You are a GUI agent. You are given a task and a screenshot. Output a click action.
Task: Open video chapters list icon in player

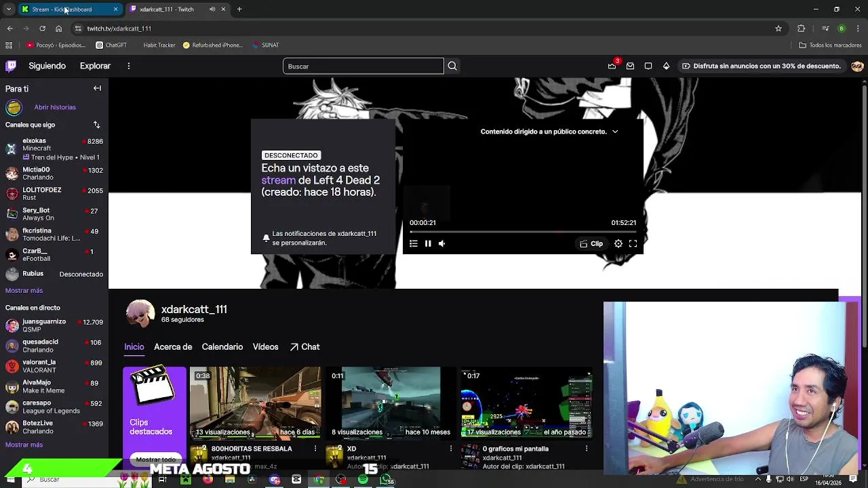coord(414,243)
